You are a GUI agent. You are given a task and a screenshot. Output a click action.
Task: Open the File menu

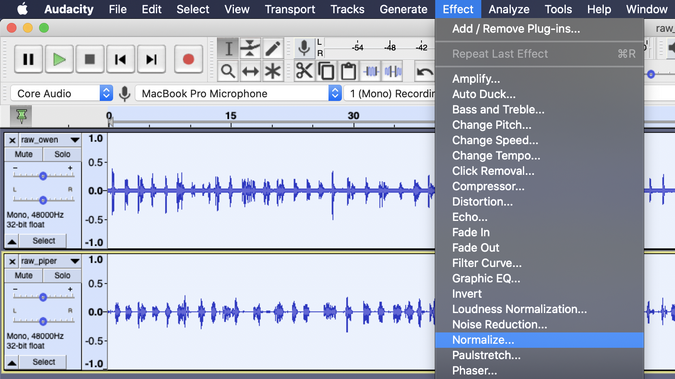118,9
